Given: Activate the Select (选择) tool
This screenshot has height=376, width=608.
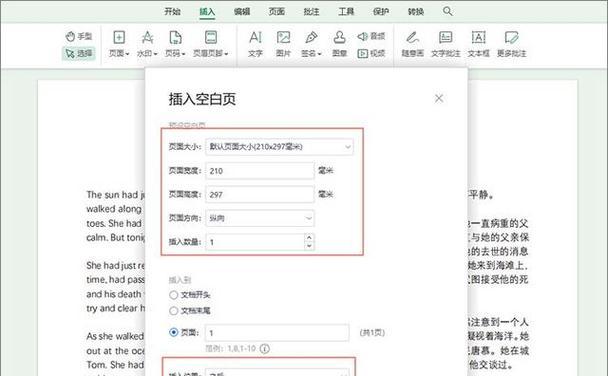Looking at the screenshot, I should 79,53.
